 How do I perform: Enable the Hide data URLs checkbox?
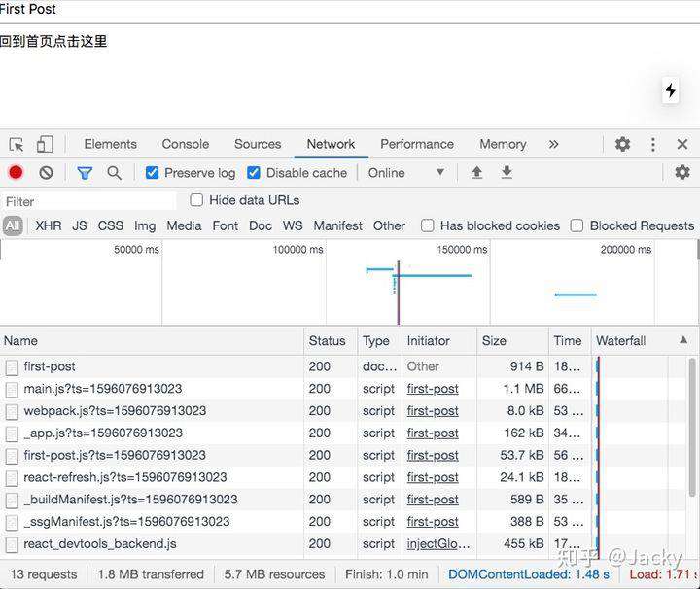(196, 200)
